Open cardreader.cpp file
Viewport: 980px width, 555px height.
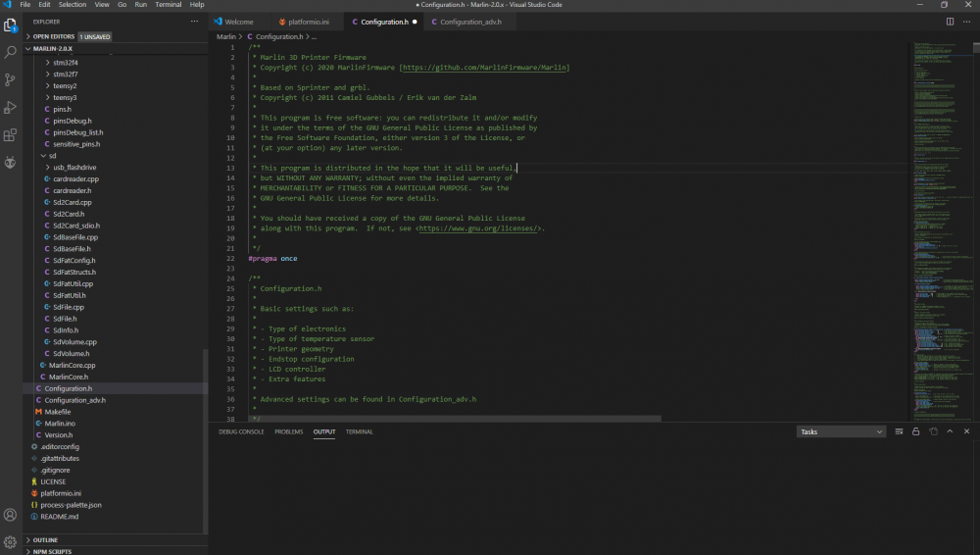[x=75, y=178]
